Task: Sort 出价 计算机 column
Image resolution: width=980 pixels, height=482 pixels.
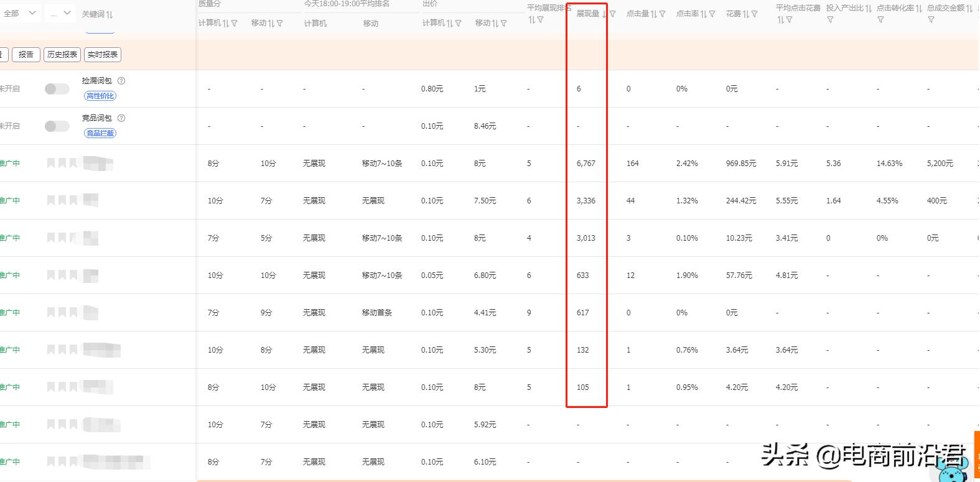Action: pos(449,23)
